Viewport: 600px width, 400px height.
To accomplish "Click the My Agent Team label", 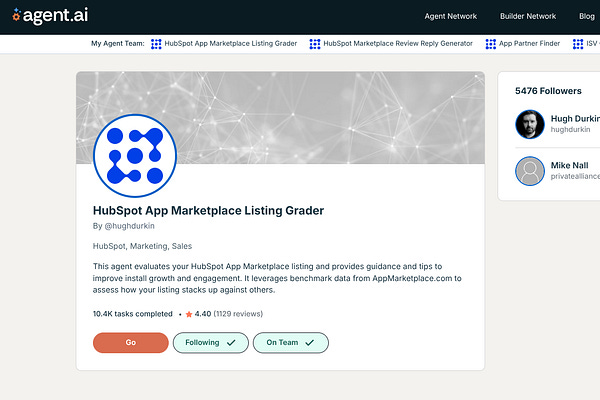I will 117,44.
